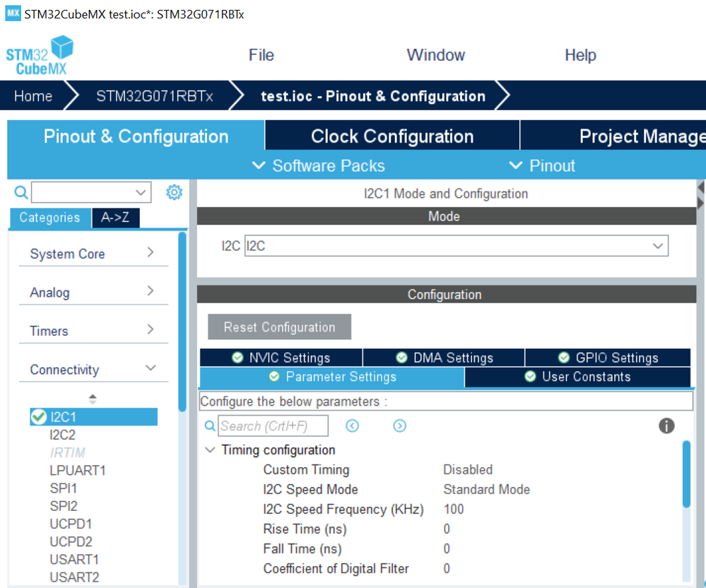Screen dimensions: 706x588
Task: Expand System Core category
Action: [93, 254]
